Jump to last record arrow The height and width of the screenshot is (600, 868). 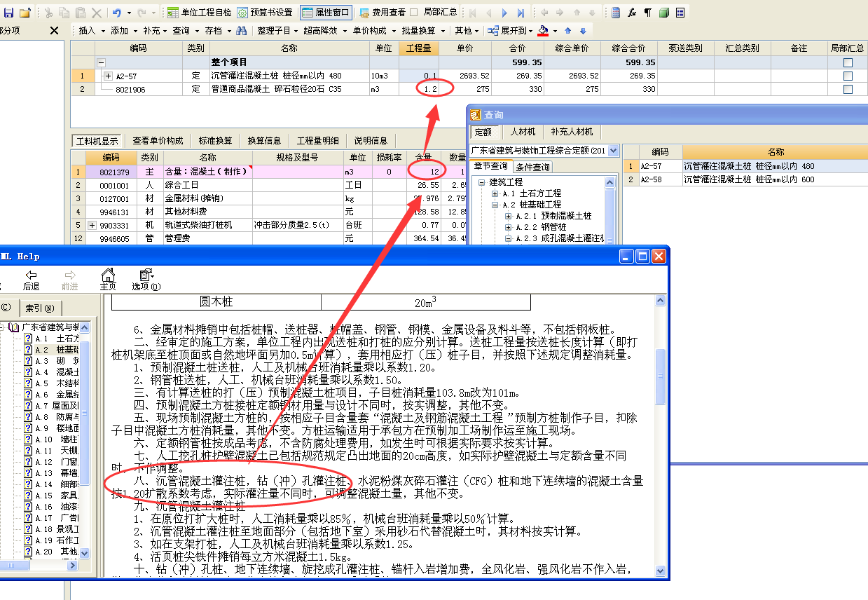(x=521, y=13)
